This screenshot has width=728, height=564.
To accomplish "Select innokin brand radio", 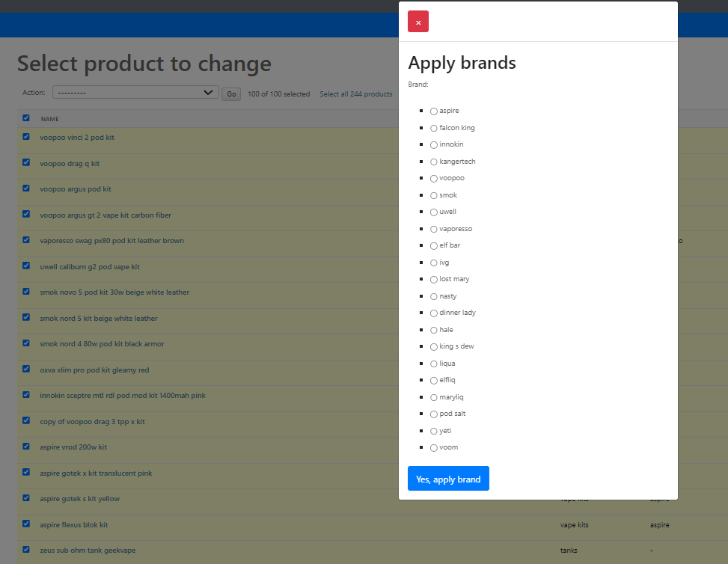I will 434,145.
